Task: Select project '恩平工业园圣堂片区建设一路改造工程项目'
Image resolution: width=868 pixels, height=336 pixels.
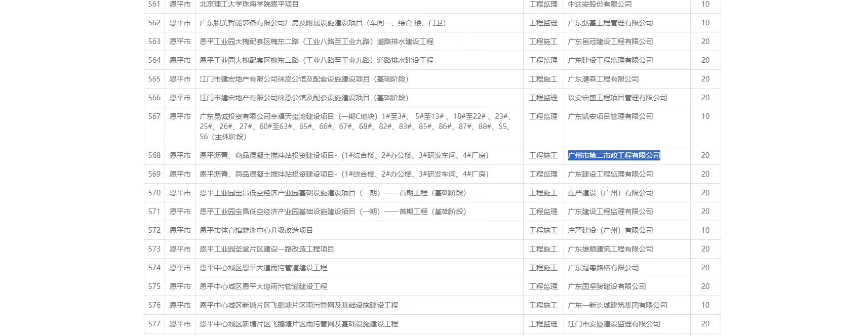Action: [x=267, y=249]
